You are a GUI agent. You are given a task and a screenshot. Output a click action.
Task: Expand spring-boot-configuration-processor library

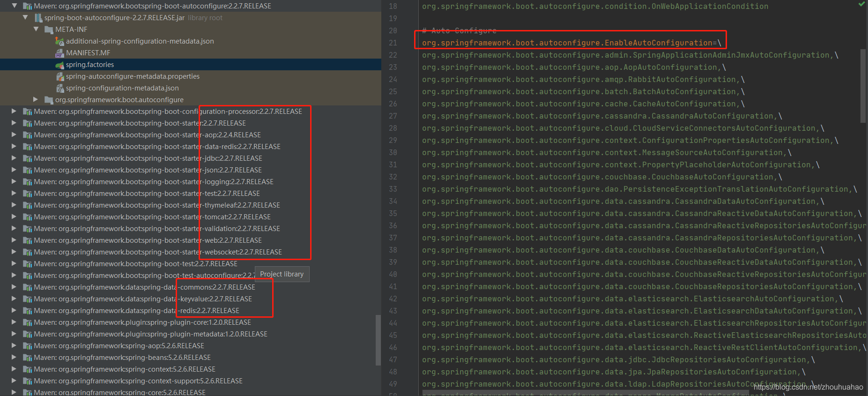point(14,112)
